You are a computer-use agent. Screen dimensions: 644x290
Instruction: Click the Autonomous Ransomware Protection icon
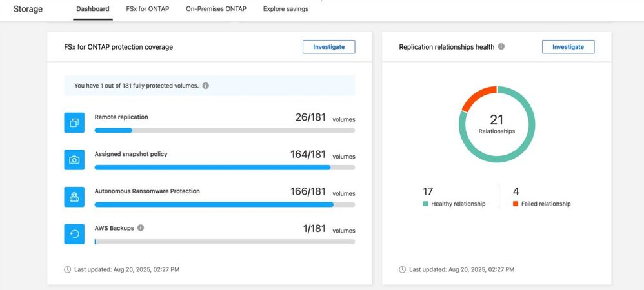[x=74, y=197]
